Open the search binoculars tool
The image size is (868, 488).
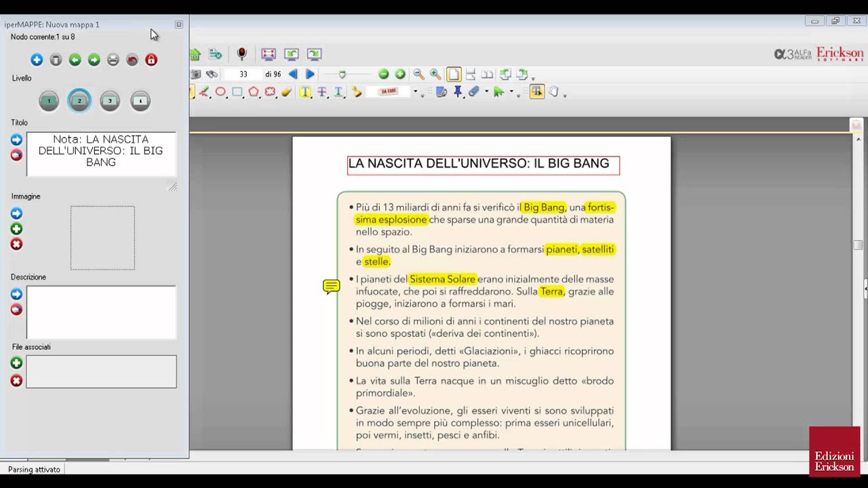[212, 75]
